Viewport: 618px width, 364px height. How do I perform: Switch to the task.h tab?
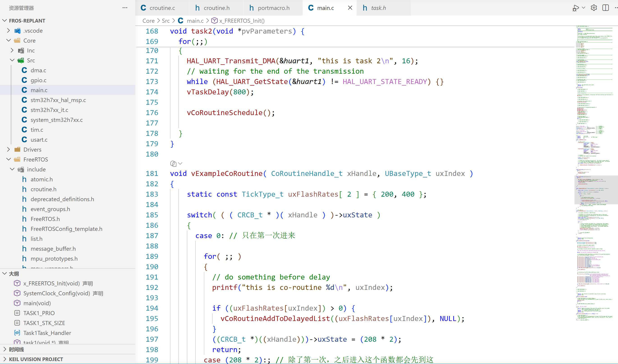[x=383, y=8]
